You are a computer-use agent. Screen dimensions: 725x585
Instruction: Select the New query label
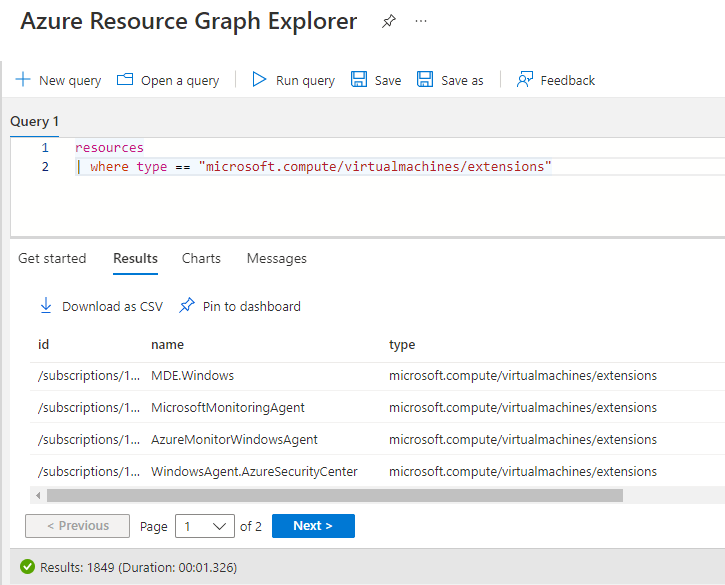tap(70, 80)
